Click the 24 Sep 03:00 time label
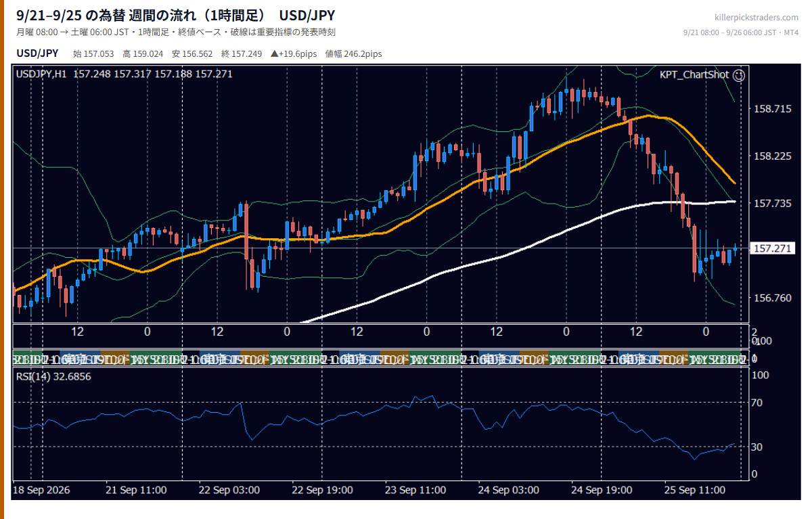 [x=508, y=489]
